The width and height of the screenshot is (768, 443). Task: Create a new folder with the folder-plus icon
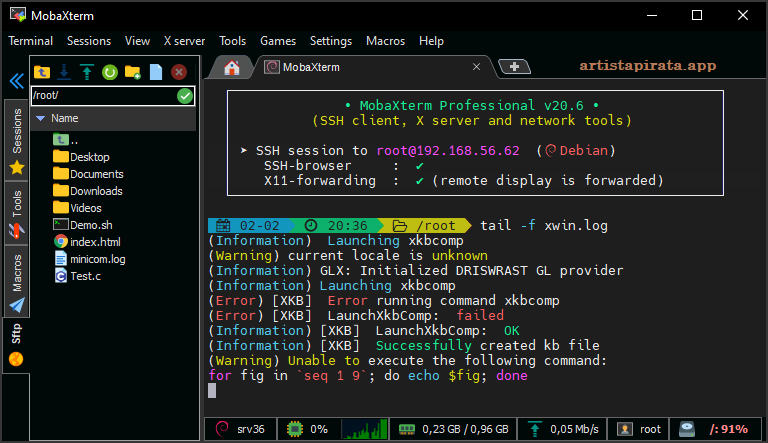click(x=132, y=72)
